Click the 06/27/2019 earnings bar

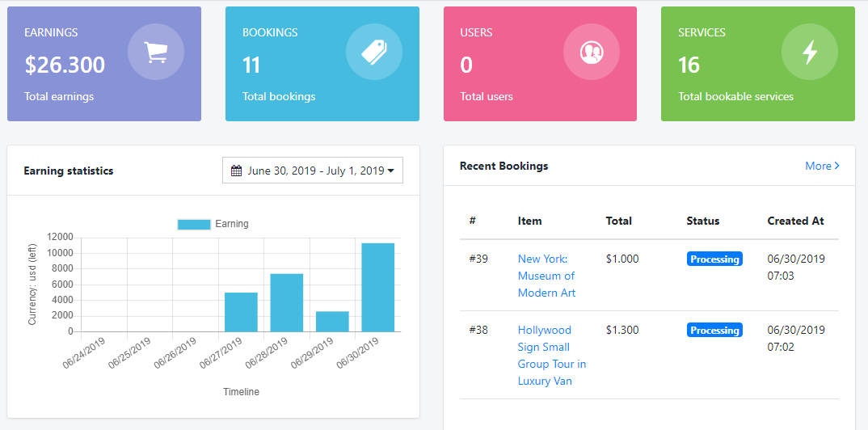click(241, 312)
